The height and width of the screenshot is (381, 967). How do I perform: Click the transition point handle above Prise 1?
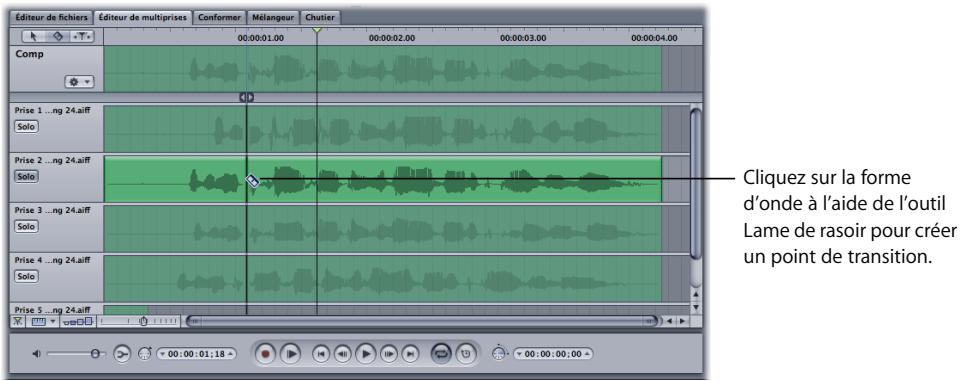point(246,97)
